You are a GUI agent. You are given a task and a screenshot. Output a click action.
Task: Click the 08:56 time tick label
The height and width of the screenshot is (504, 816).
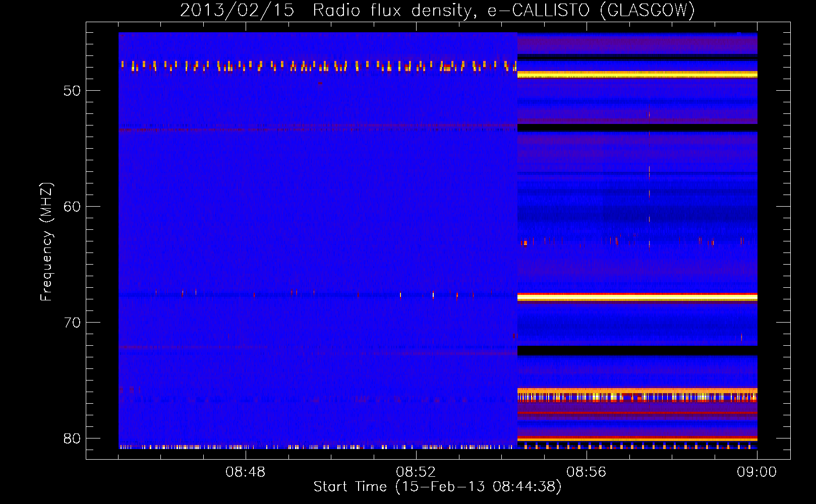coord(587,472)
